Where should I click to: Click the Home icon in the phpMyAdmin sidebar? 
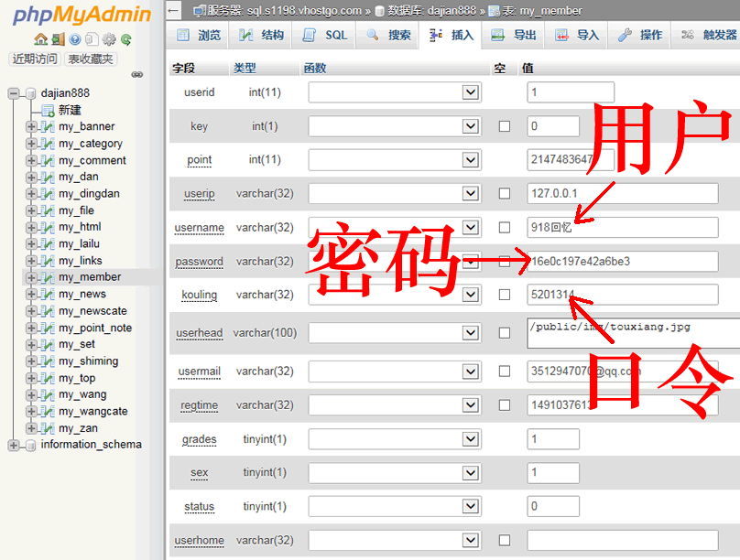pyautogui.click(x=40, y=39)
